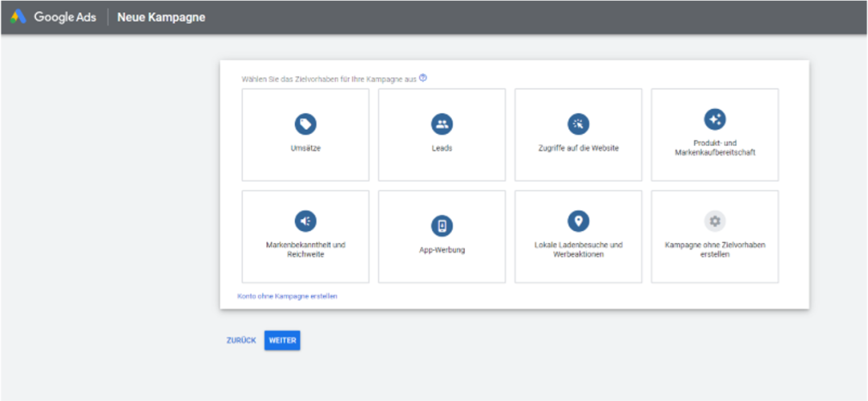
Task: Pick the Produkt- und Markenkaufbereitschaft sparkle icon
Action: (x=715, y=118)
